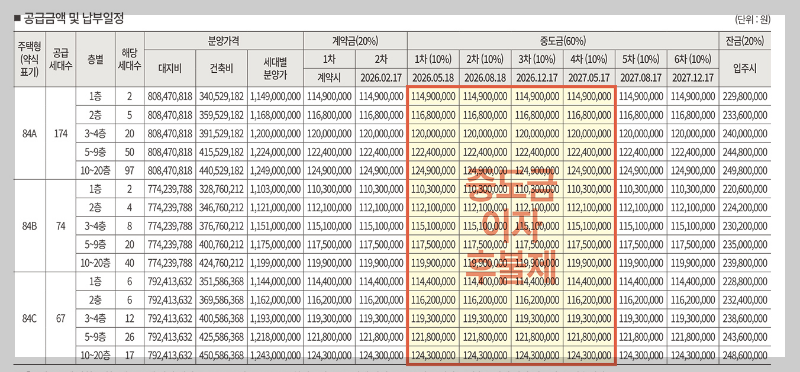Image resolution: width=800 pixels, height=372 pixels.
Task: Click the '입주시' header cell
Action: coord(744,68)
